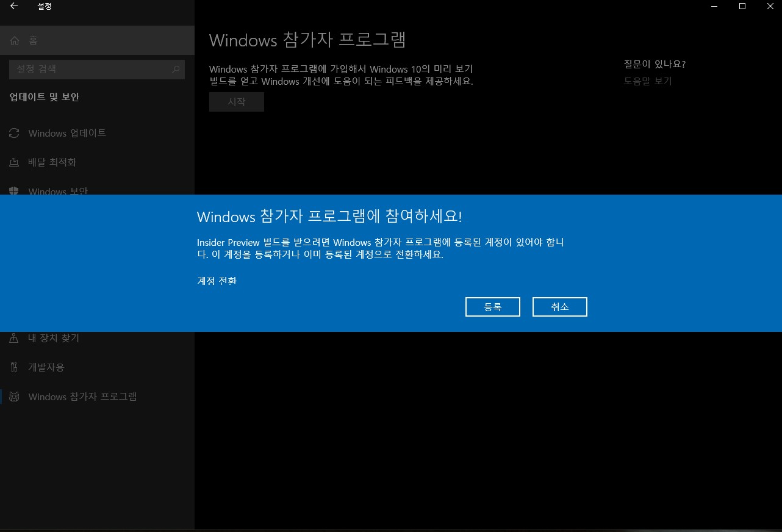The image size is (782, 532).
Task: Minimize the Settings window
Action: (714, 6)
